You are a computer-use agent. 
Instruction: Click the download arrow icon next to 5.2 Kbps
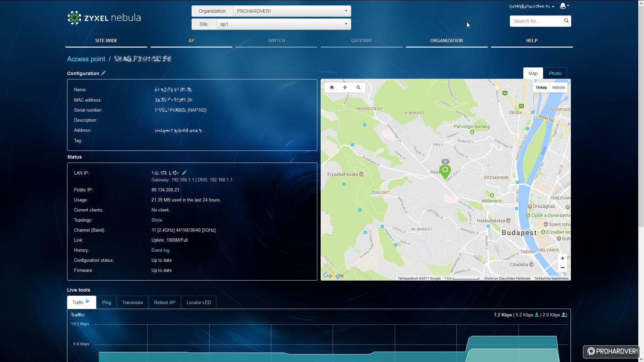(537, 315)
